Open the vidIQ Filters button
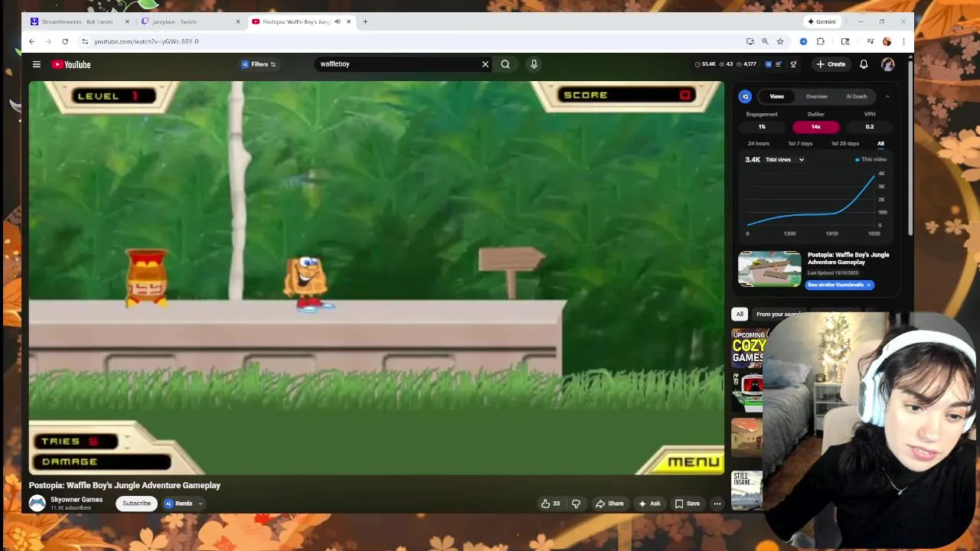 tap(259, 64)
